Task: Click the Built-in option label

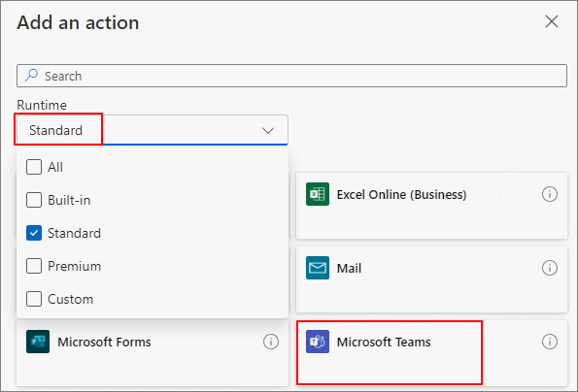Action: click(69, 200)
